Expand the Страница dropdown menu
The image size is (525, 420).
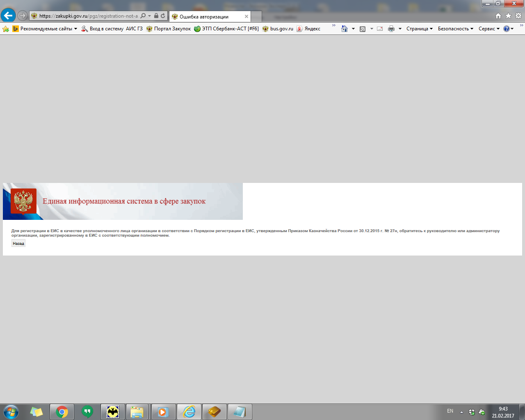click(x=419, y=29)
